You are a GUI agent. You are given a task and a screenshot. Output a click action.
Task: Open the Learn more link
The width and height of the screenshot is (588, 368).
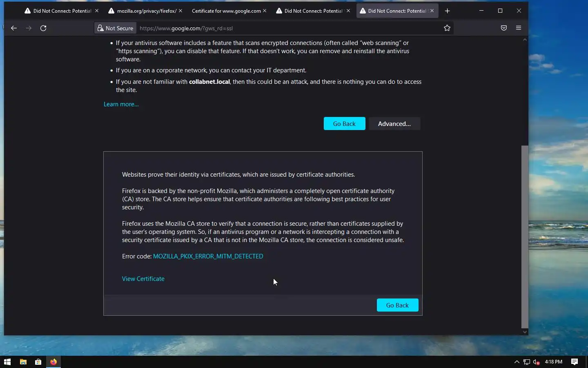121,104
